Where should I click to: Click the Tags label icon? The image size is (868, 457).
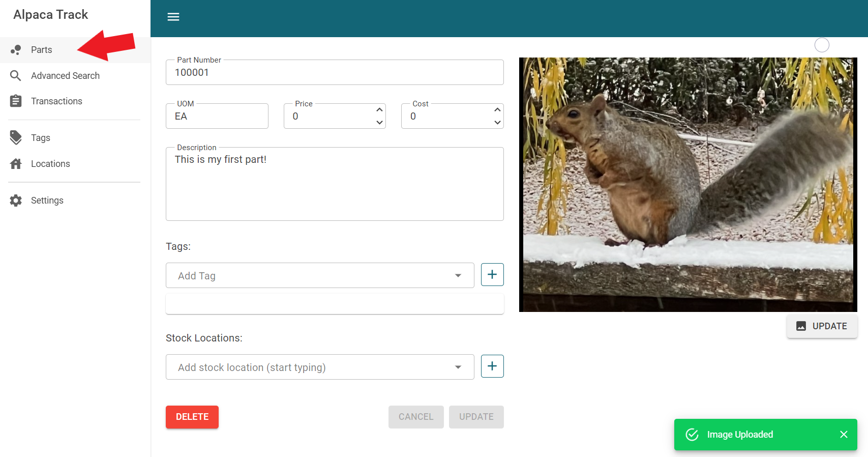click(16, 138)
